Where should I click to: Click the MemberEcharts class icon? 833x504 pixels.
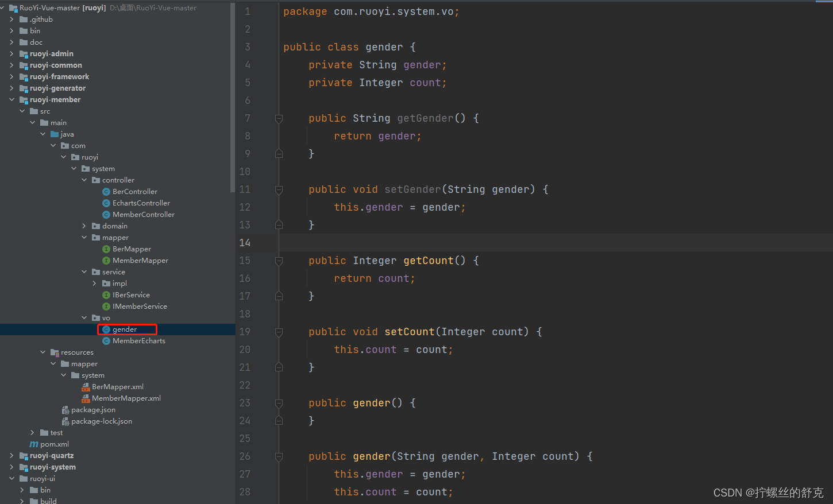coord(106,341)
